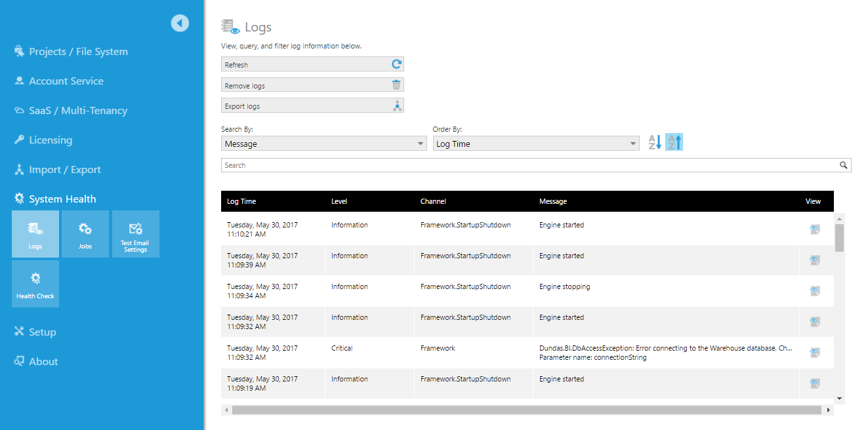The height and width of the screenshot is (430, 868).
Task: Click the Refresh button
Action: point(312,64)
